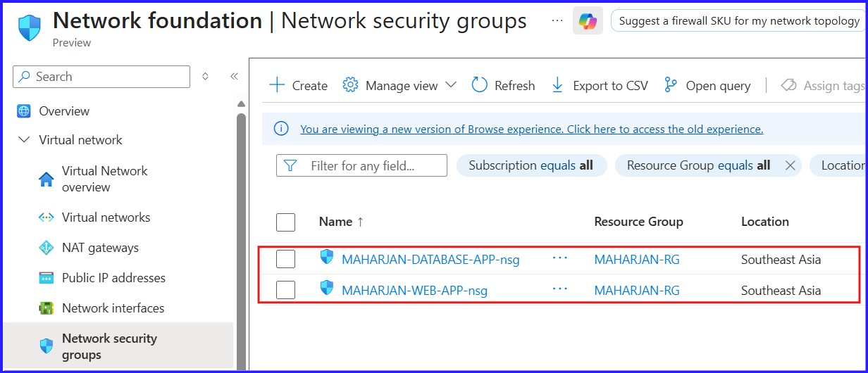Open Public IP addresses in sidebar
The image size is (868, 373).
pyautogui.click(x=113, y=278)
